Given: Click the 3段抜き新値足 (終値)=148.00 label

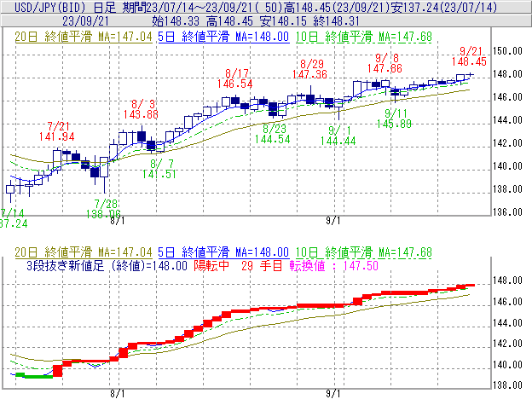Looking at the screenshot, I should click(107, 266).
